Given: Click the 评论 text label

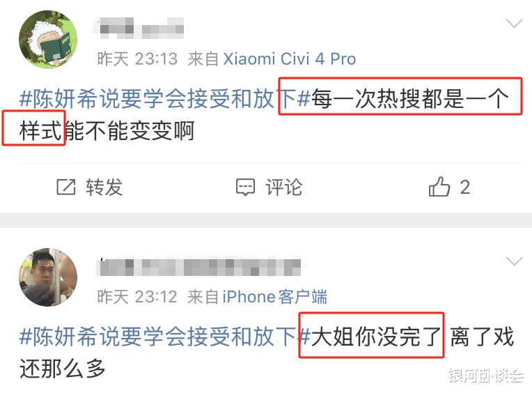Looking at the screenshot, I should [x=283, y=187].
